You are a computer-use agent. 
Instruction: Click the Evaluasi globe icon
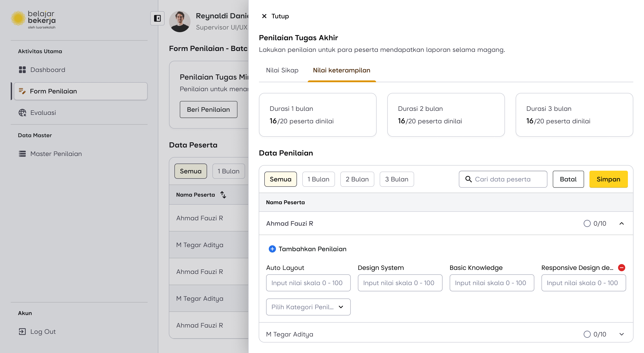pyautogui.click(x=22, y=113)
